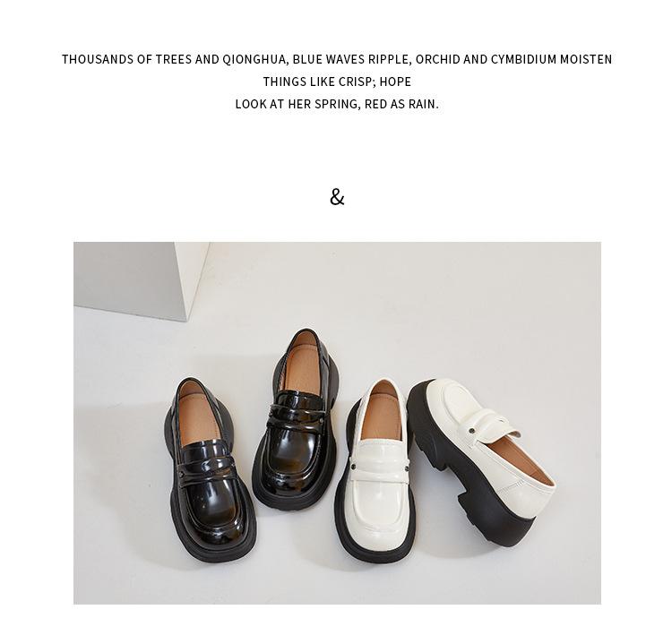Screen dimensions: 672x618
Task: Click the ampersand symbol above the photo
Action: 337,197
